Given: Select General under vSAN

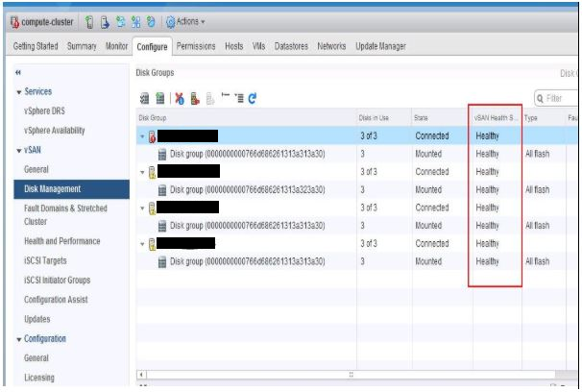Looking at the screenshot, I should coord(36,170).
